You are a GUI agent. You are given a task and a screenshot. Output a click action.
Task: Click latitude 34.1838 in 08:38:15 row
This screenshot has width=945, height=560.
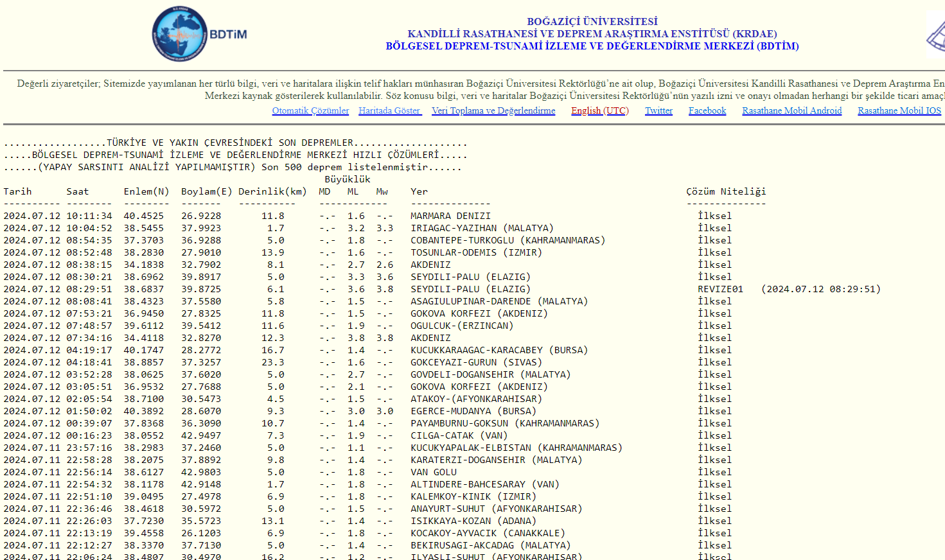pos(144,265)
